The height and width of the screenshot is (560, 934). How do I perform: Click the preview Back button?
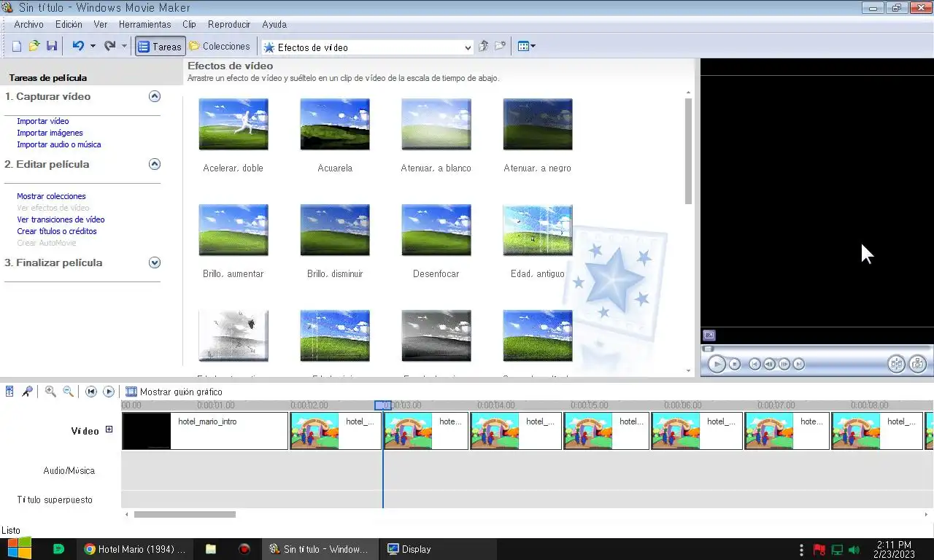click(x=755, y=364)
